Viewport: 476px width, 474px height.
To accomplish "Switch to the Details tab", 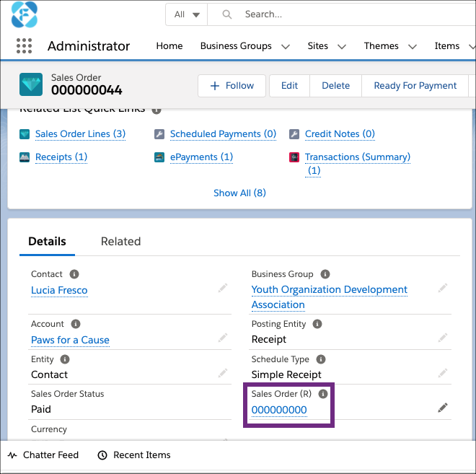I will [x=47, y=242].
